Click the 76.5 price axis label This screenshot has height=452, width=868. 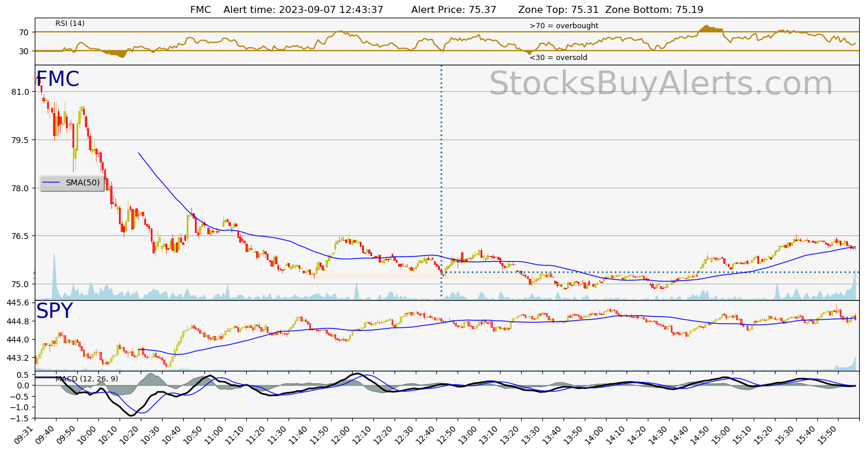click(19, 236)
